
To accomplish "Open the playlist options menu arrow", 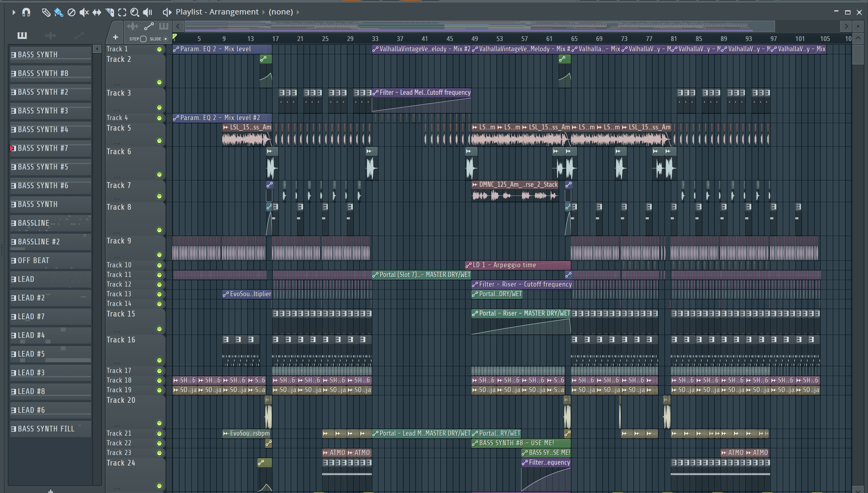I will pyautogui.click(x=14, y=12).
